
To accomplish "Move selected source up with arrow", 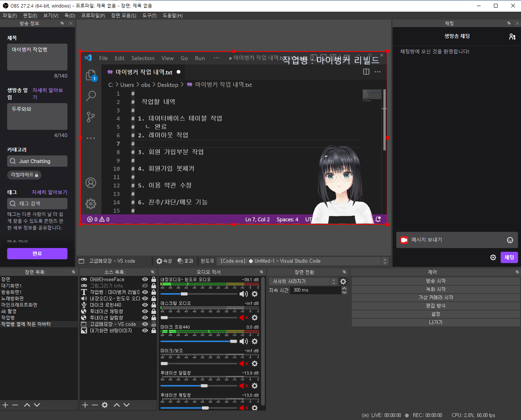I will [x=117, y=405].
